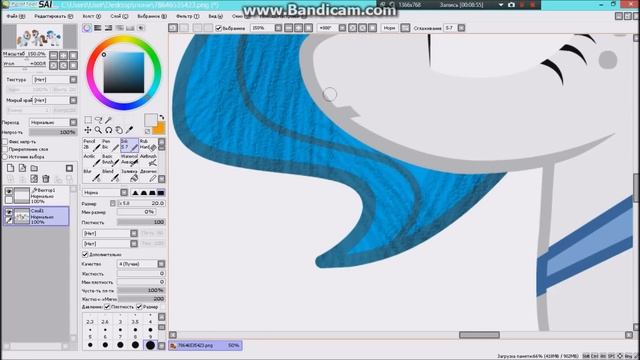Select the rectangular selection tool
Viewport: 640px width, 360px height.
pyautogui.click(x=88, y=120)
